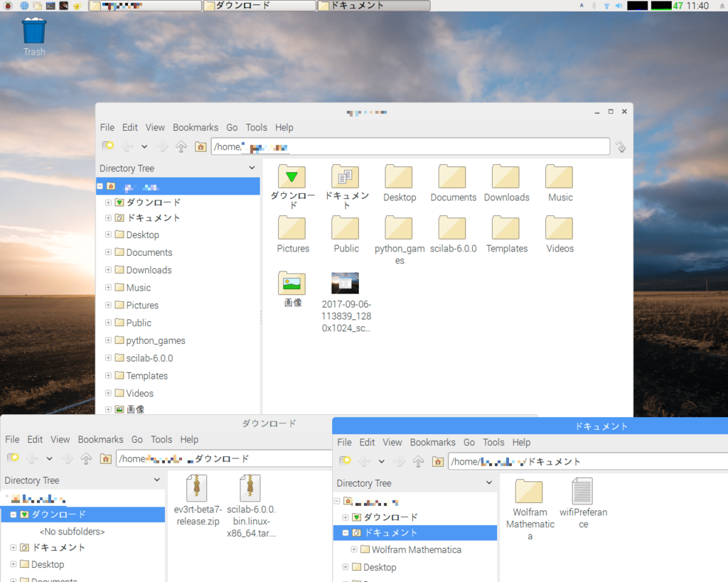Select Music in home window directory tree

[139, 287]
